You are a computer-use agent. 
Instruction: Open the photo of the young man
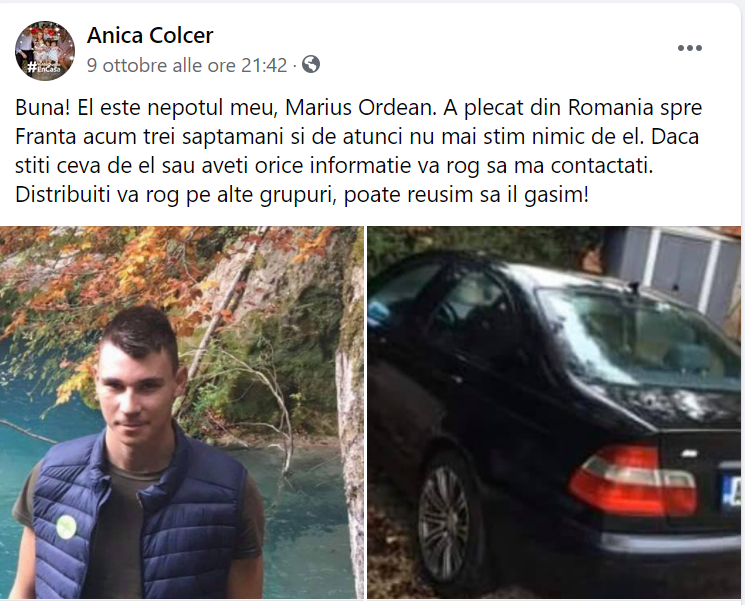tap(181, 412)
